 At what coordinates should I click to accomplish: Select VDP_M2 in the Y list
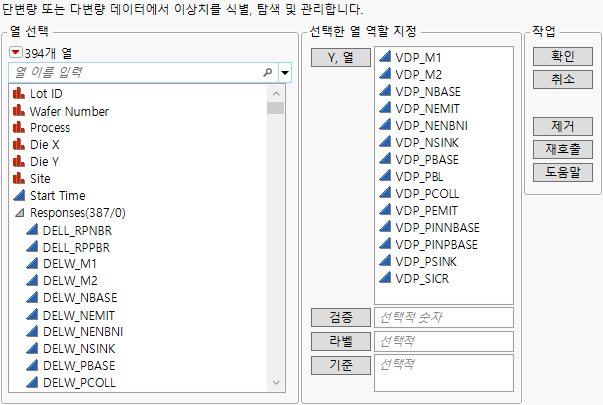(418, 75)
